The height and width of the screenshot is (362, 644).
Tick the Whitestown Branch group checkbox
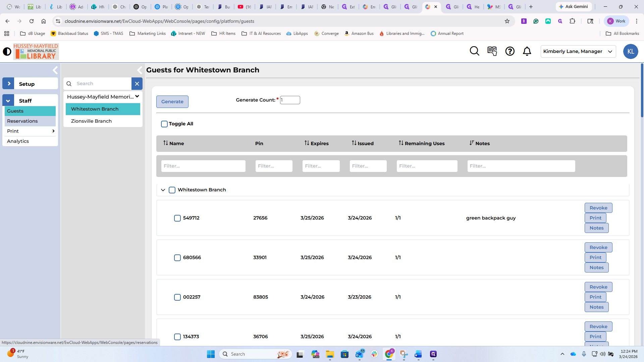coord(172,190)
